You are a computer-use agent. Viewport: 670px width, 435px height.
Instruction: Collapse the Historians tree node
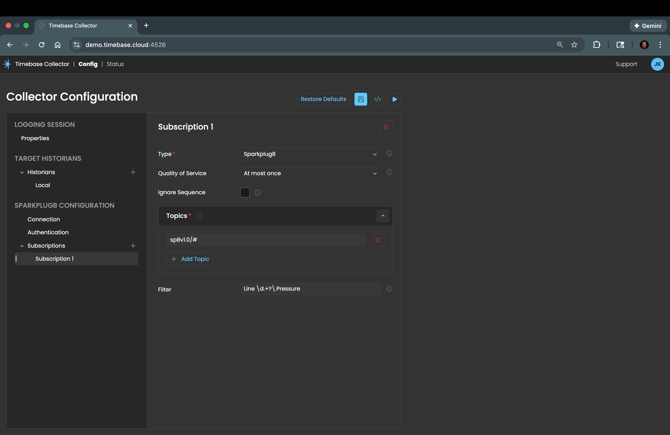pyautogui.click(x=22, y=172)
